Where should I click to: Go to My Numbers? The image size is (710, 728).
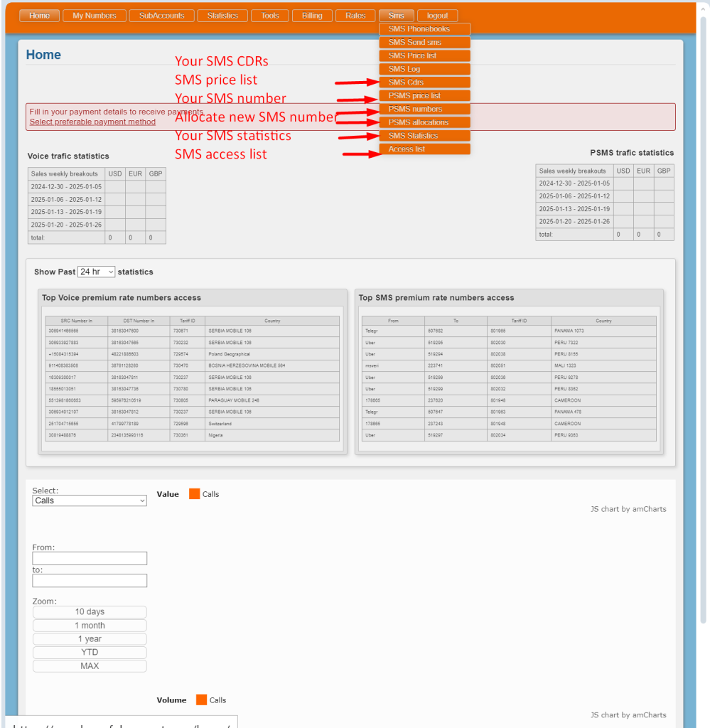(x=95, y=16)
